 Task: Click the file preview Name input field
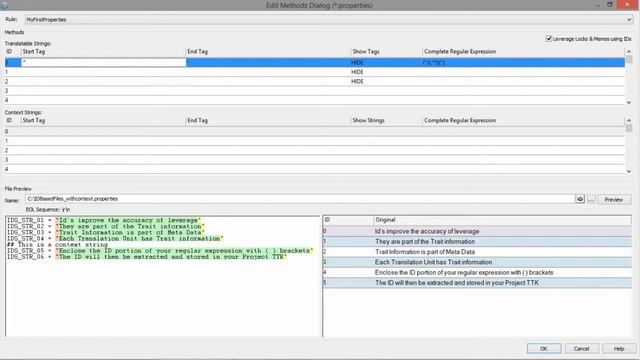pos(300,199)
